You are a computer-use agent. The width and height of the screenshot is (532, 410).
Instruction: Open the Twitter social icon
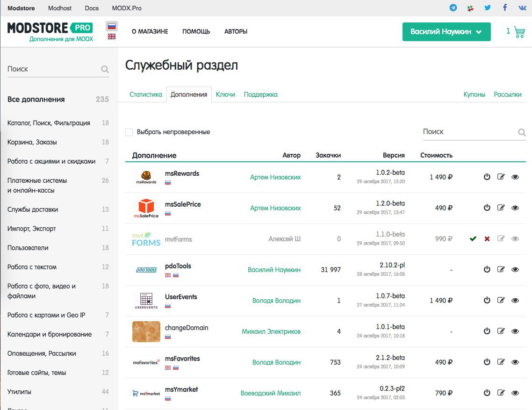488,8
